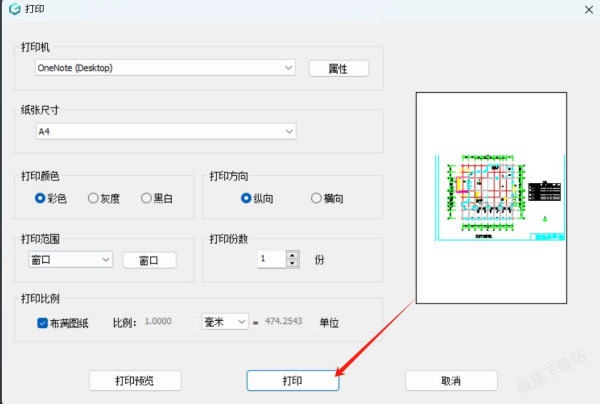Image resolution: width=600 pixels, height=404 pixels.
Task: Click the drawing preview thumbnail
Action: point(491,198)
